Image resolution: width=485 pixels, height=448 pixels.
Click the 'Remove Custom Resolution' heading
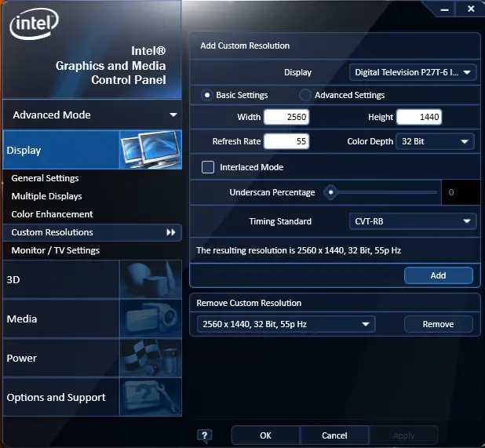pyautogui.click(x=249, y=303)
